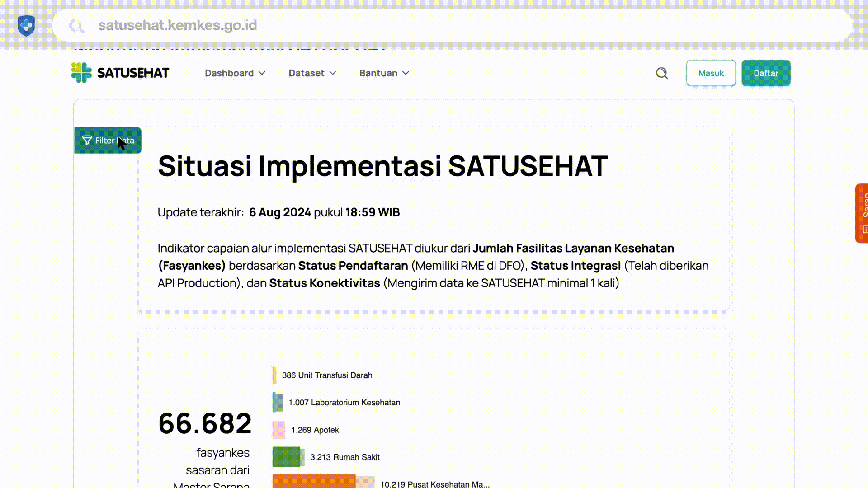Click the SATUSEHAT wordmark text
Screen dimensions: 868x488
(x=133, y=73)
